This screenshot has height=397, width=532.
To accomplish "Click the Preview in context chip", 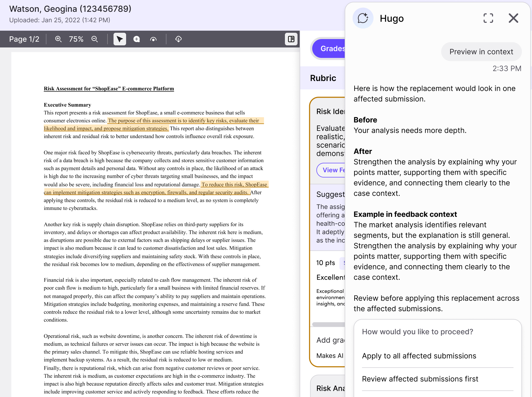I will (481, 52).
